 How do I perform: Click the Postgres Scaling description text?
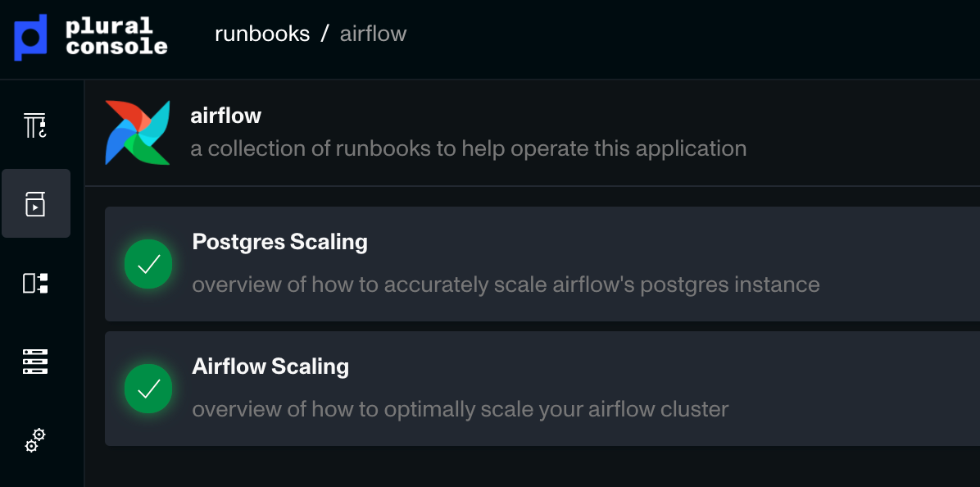pyautogui.click(x=506, y=284)
